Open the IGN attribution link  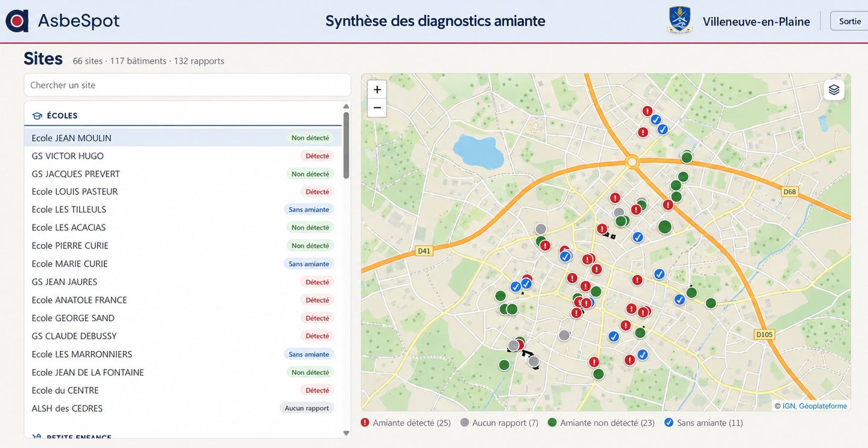[788, 406]
